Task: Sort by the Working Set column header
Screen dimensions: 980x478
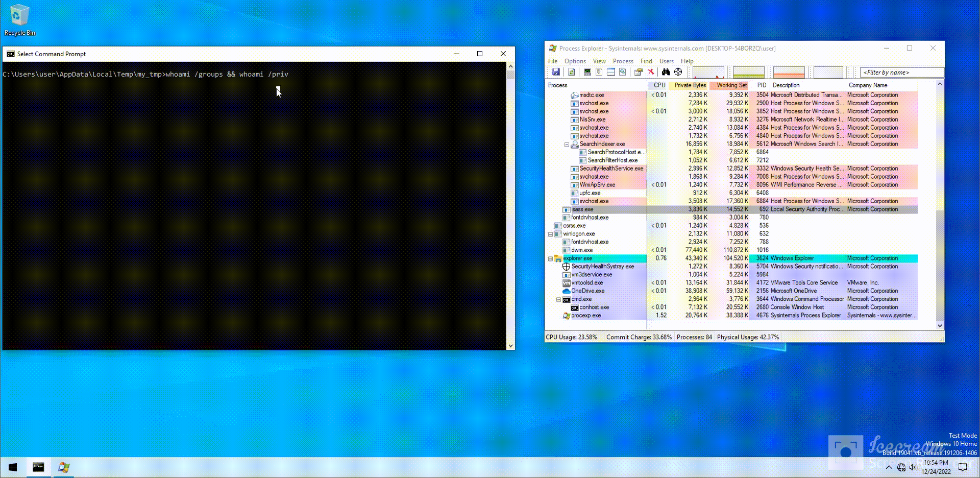Action: pyautogui.click(x=730, y=85)
